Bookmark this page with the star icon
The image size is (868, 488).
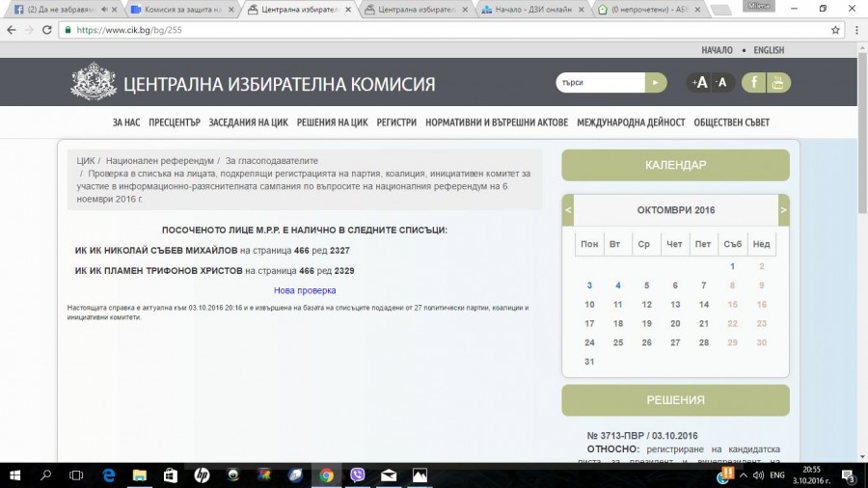835,30
